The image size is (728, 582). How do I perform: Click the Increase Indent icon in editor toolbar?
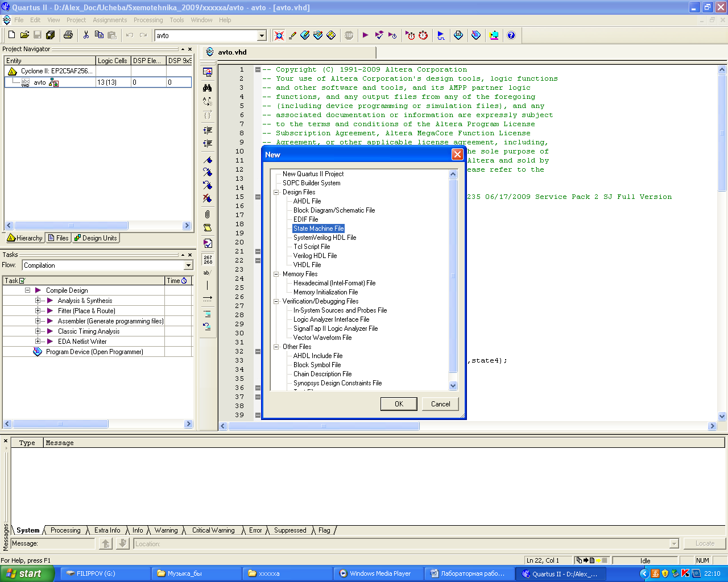click(x=208, y=130)
